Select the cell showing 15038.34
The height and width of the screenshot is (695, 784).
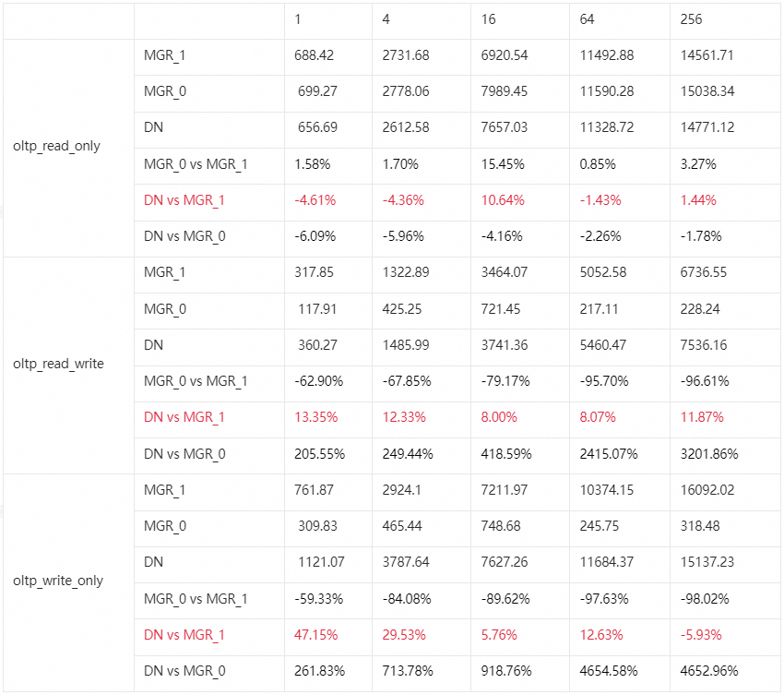click(x=707, y=91)
